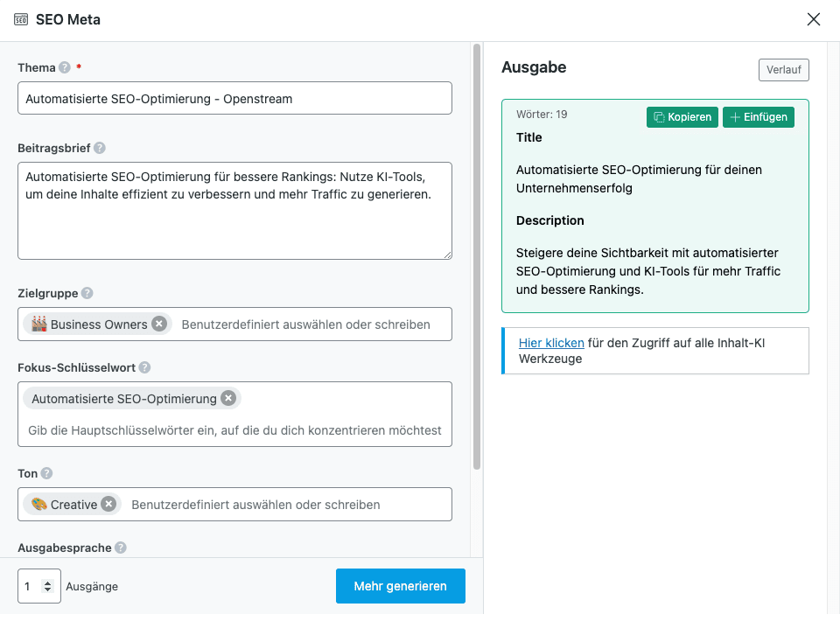This screenshot has height=635, width=840.
Task: Remove the Creative tone tag
Action: (x=108, y=505)
